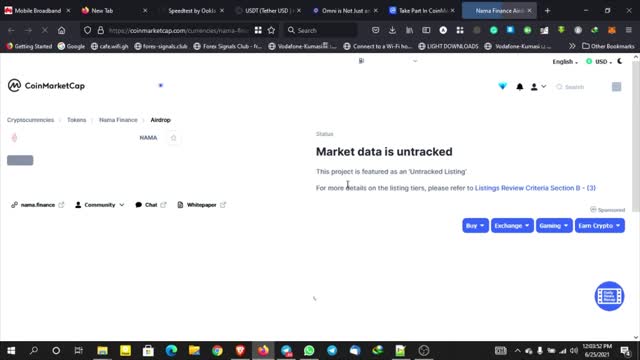Open notifications bell icon
Image resolution: width=640 pixels, height=360 pixels.
pyautogui.click(x=520, y=87)
